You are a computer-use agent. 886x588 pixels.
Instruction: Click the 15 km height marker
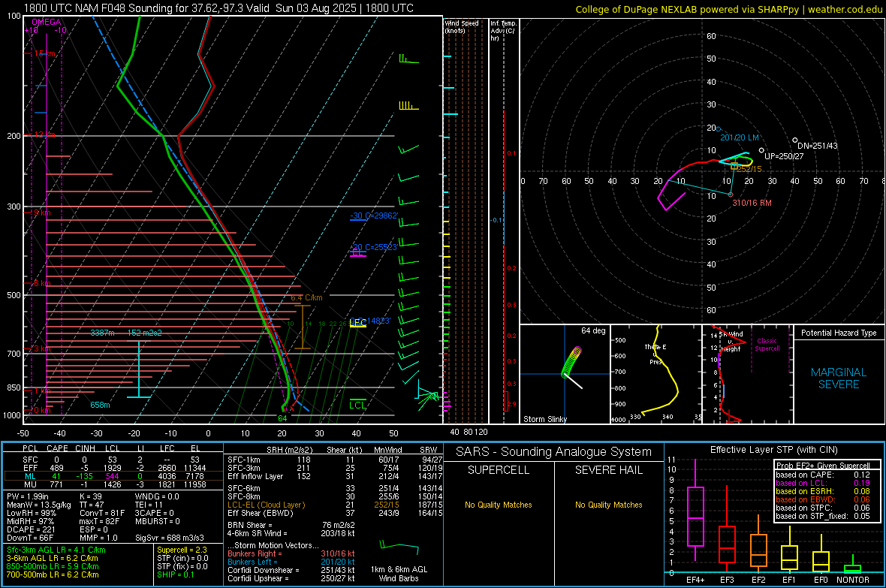pyautogui.click(x=44, y=54)
